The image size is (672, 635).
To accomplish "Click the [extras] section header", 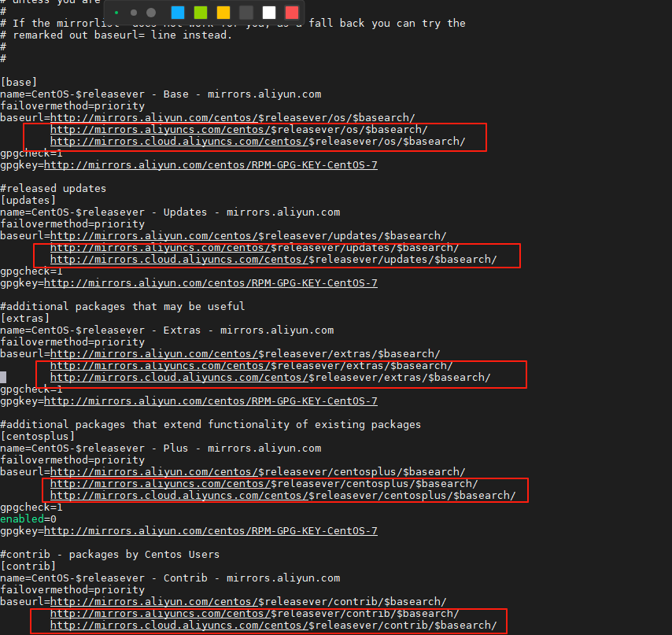I will click(x=25, y=319).
